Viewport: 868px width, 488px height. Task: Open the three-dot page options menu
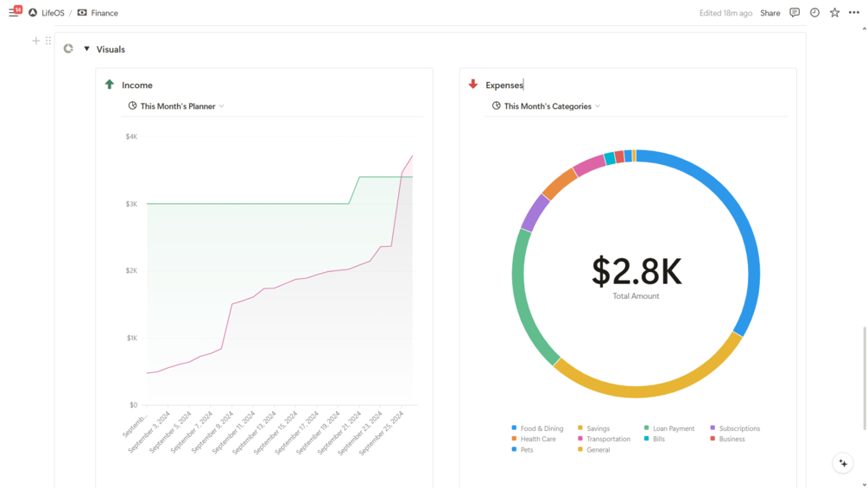click(854, 12)
